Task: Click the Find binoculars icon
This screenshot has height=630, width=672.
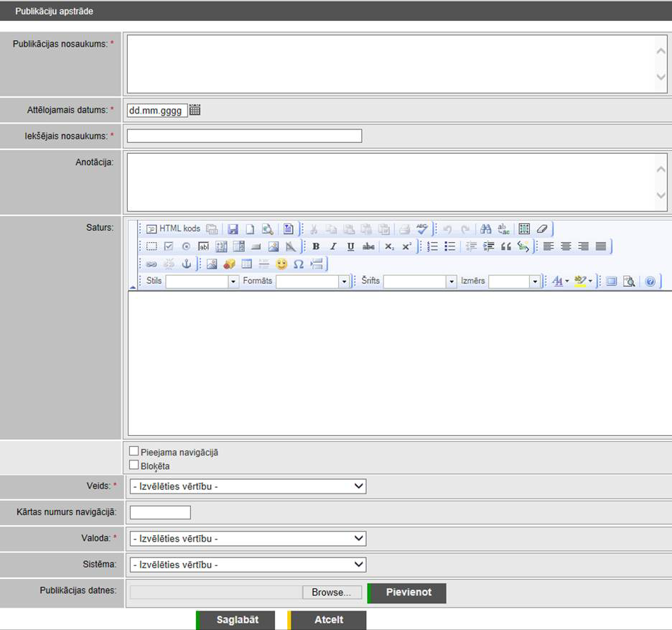Action: (486, 229)
